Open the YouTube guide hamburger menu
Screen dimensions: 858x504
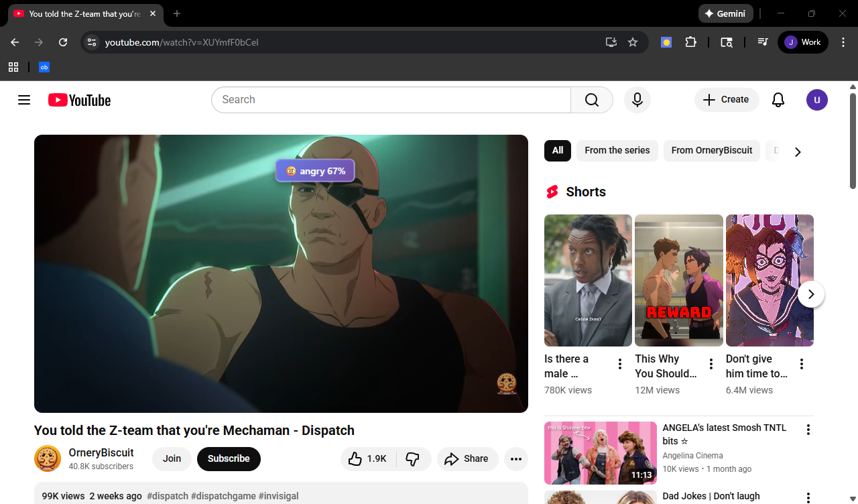pyautogui.click(x=24, y=99)
